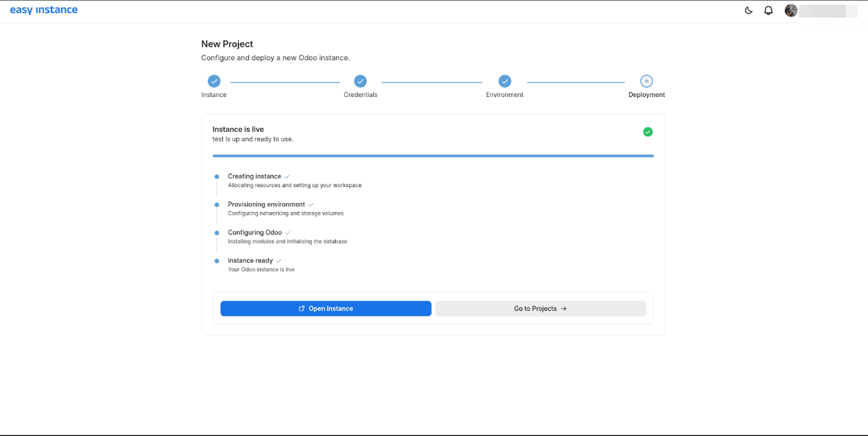Screen dimensions: 868x436
Task: Go to the easy instance logo home
Action: tap(44, 10)
